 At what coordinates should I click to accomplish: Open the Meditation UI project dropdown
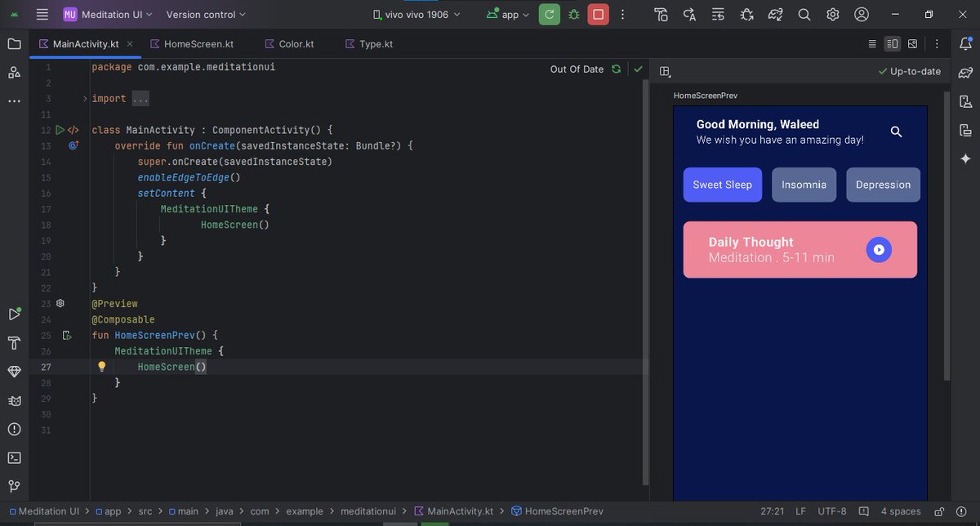click(109, 15)
